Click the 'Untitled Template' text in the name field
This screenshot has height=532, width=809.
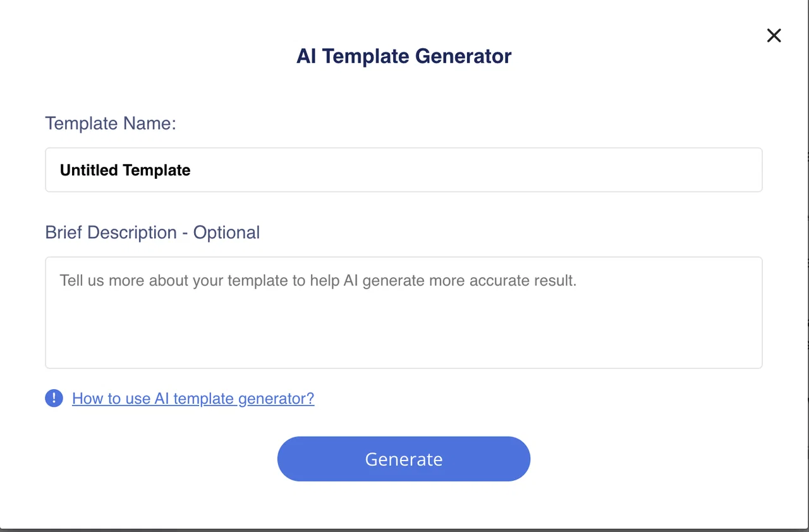pyautogui.click(x=125, y=171)
